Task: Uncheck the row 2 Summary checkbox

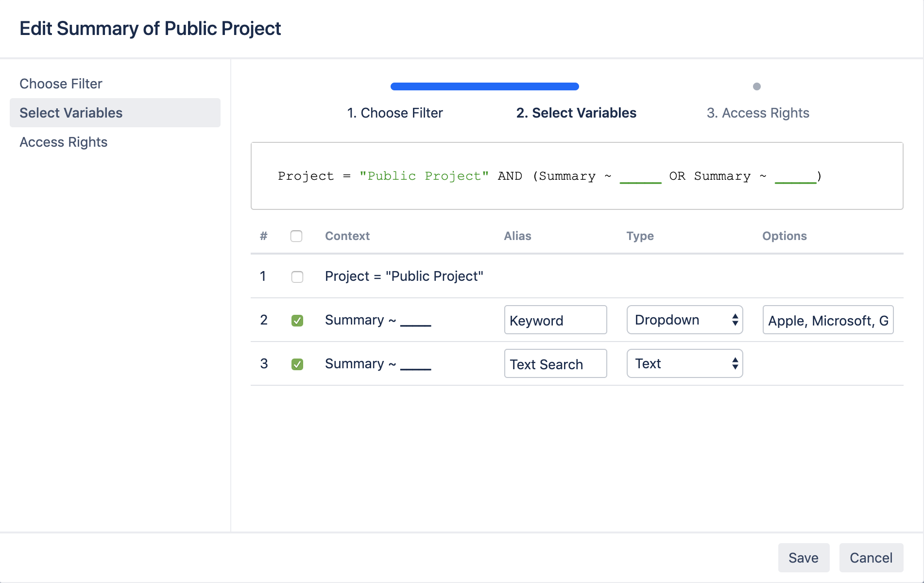Action: (297, 321)
